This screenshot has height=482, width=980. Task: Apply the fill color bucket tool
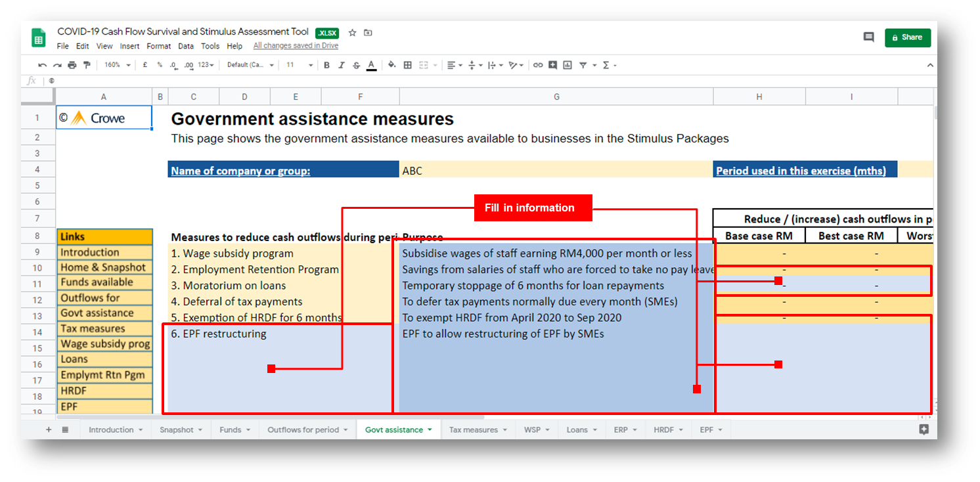(392, 65)
